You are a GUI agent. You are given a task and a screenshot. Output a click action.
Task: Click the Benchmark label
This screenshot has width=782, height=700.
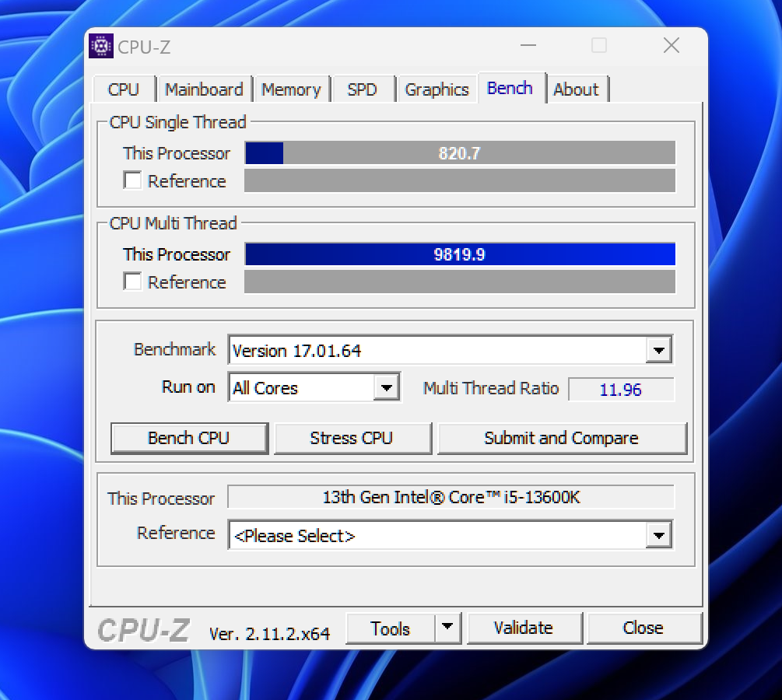[175, 349]
